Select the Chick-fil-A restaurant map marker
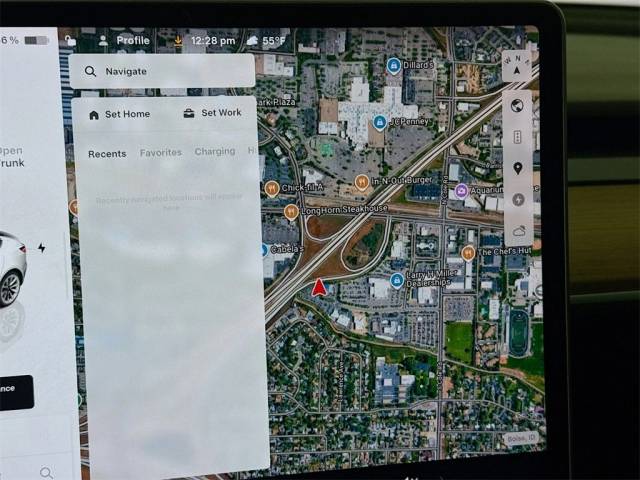The width and height of the screenshot is (640, 480). (271, 188)
